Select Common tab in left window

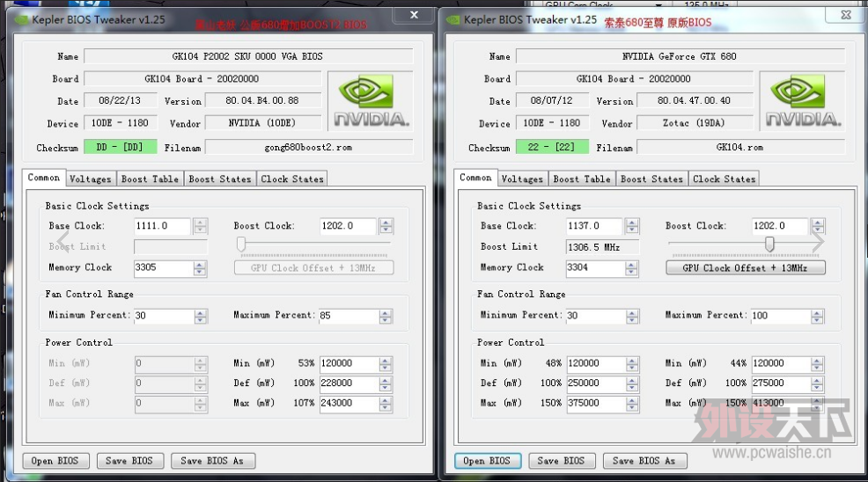point(44,178)
